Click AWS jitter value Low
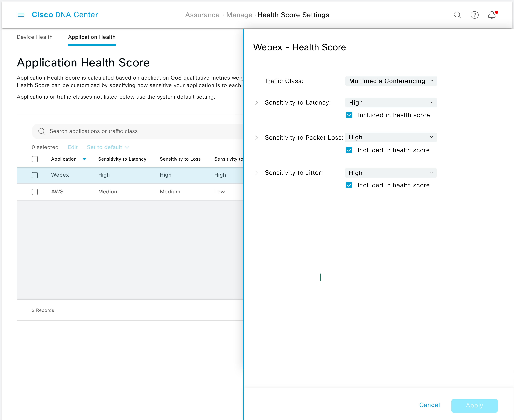Viewport: 514px width, 420px height. pyautogui.click(x=219, y=192)
